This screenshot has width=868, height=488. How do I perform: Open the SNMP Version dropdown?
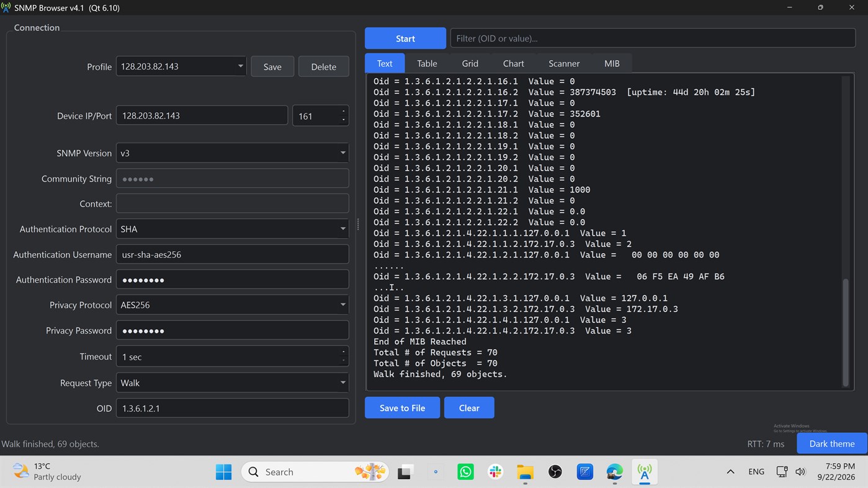pyautogui.click(x=232, y=153)
